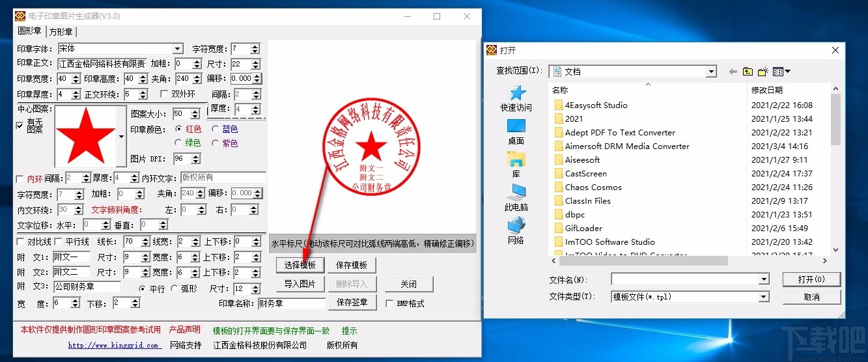Enable the 双外环 checkbox

[164, 94]
